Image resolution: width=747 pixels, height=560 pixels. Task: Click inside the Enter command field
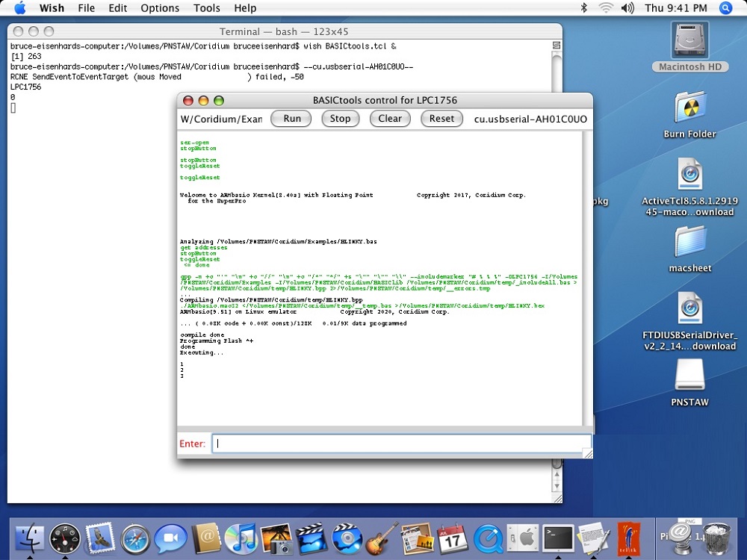point(400,443)
